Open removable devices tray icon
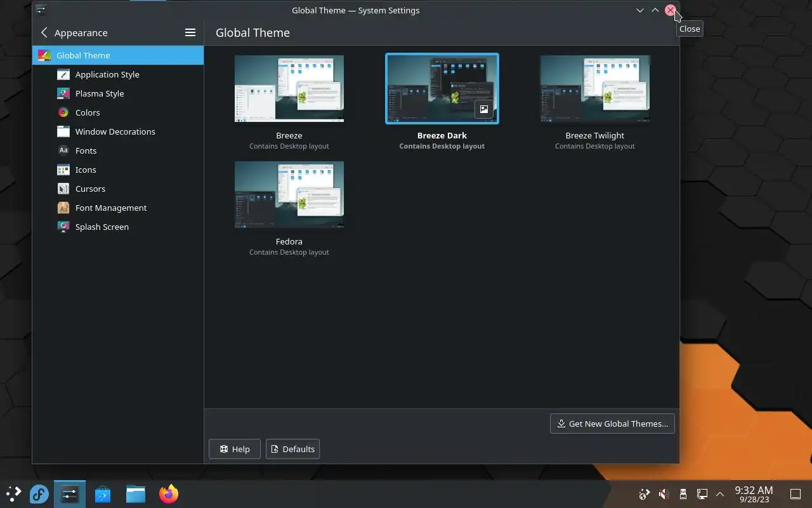Screen dimensions: 812x508 [683, 494]
